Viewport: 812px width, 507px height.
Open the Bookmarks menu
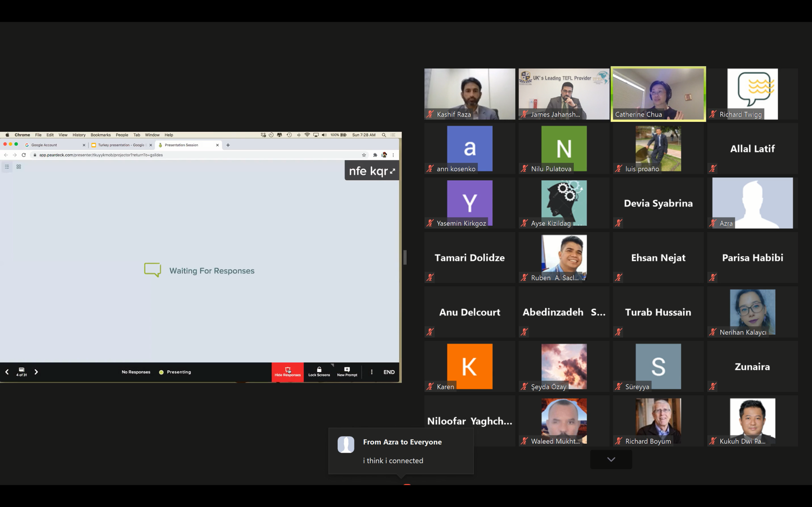100,135
